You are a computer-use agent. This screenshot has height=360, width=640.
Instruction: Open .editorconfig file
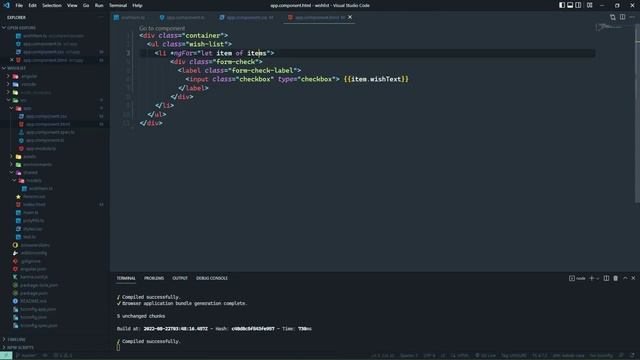click(33, 253)
